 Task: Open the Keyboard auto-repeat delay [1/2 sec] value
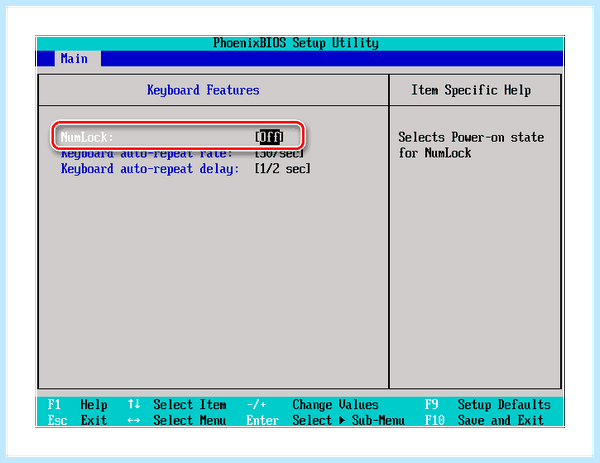point(283,168)
